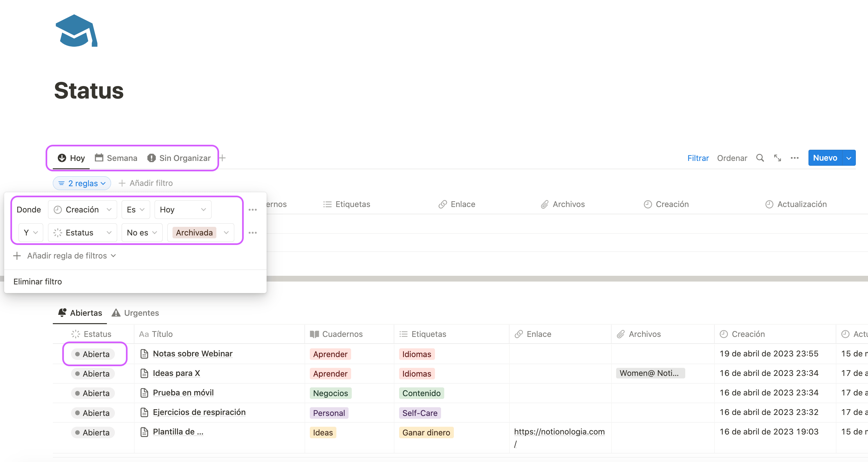Viewport: 868px width, 462px height.
Task: Open page icon for Notas sobre Webinar
Action: pyautogui.click(x=144, y=354)
